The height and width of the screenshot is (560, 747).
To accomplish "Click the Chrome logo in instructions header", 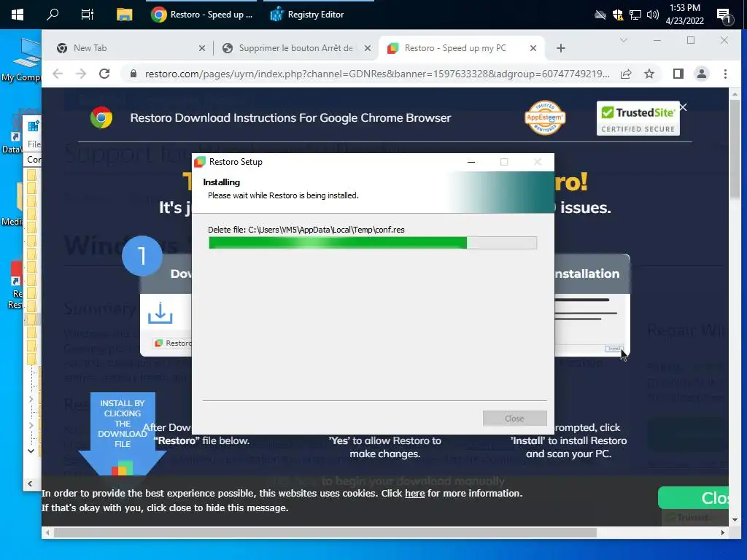I will coord(101,117).
